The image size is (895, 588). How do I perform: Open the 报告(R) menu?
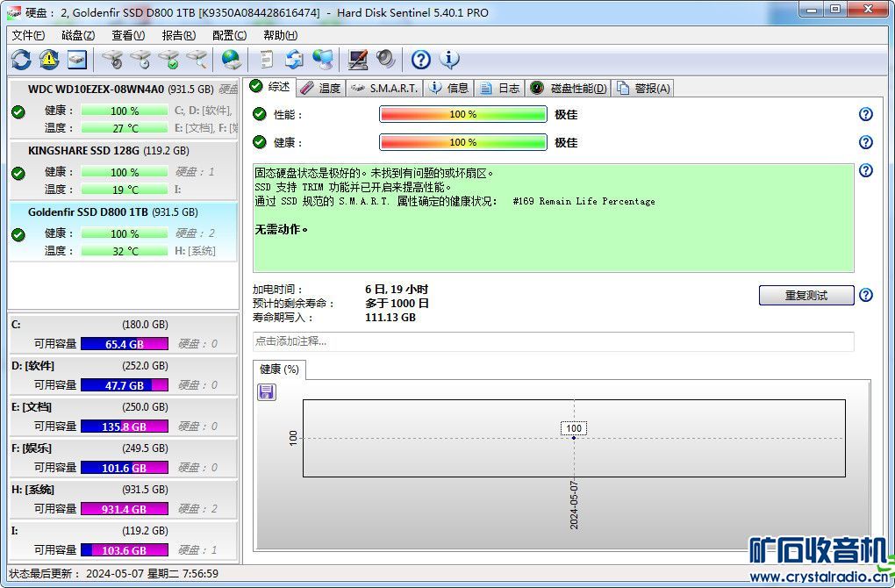click(x=179, y=35)
